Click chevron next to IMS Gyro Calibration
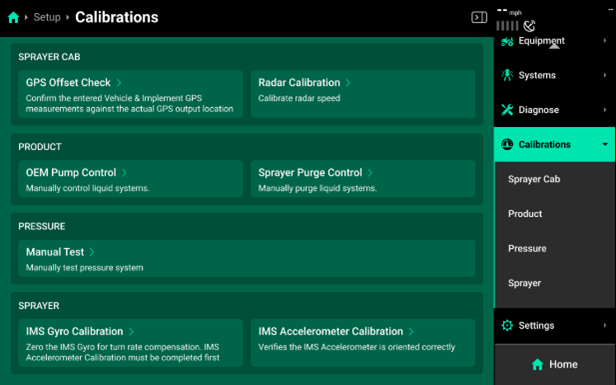Image resolution: width=616 pixels, height=385 pixels. click(131, 331)
